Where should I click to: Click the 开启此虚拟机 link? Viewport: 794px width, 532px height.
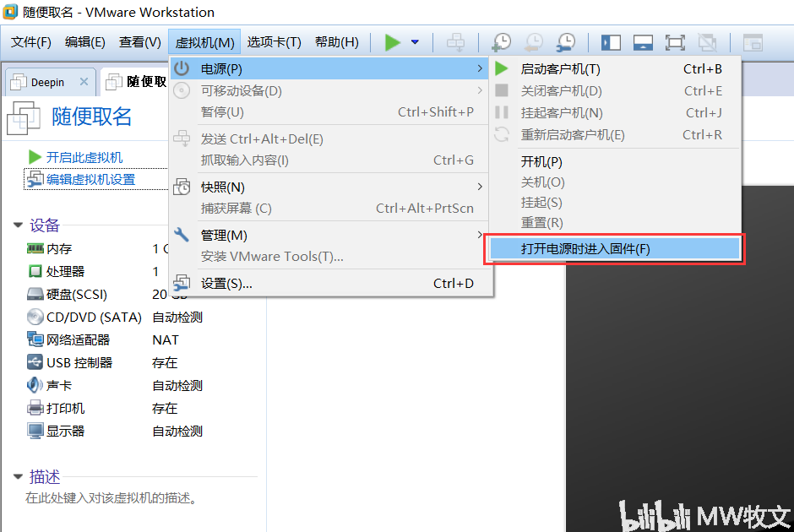[84, 157]
